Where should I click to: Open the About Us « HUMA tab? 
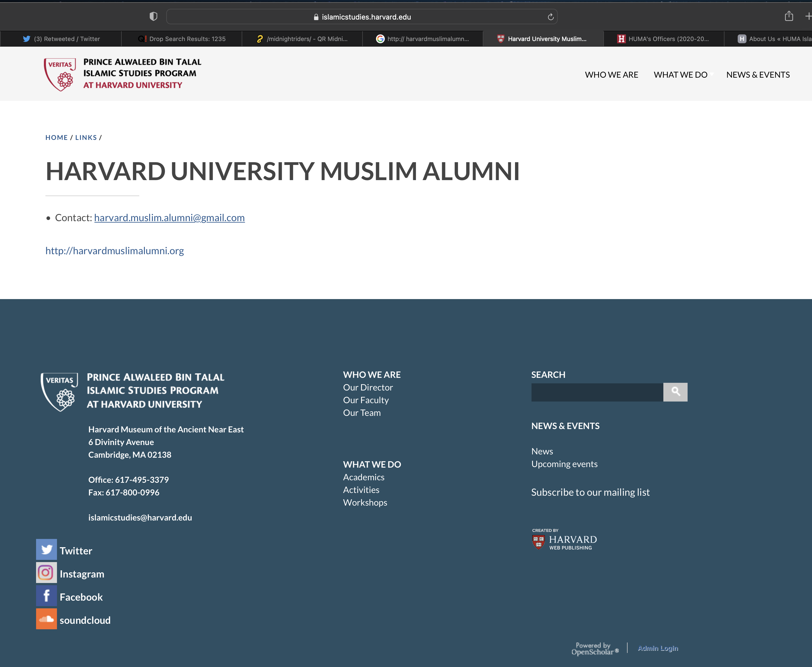pyautogui.click(x=768, y=39)
